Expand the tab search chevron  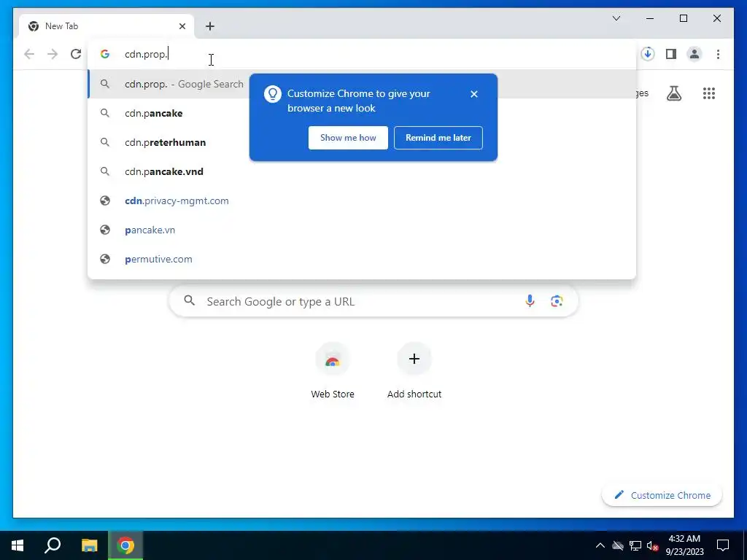click(616, 18)
